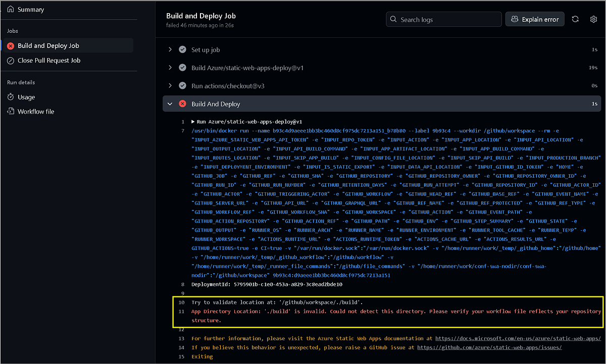Click the red failure icon for Build And Deploy

point(183,104)
